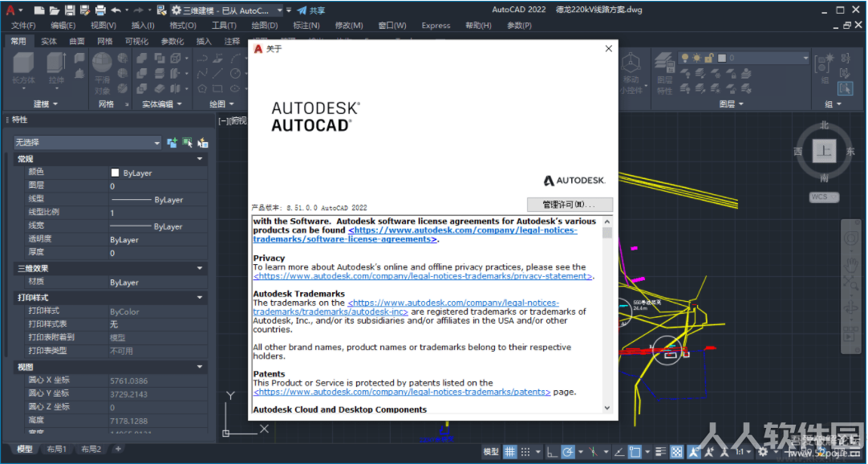868x464 pixels.
Task: Collapse the 打印样式 section
Action: pos(200,298)
